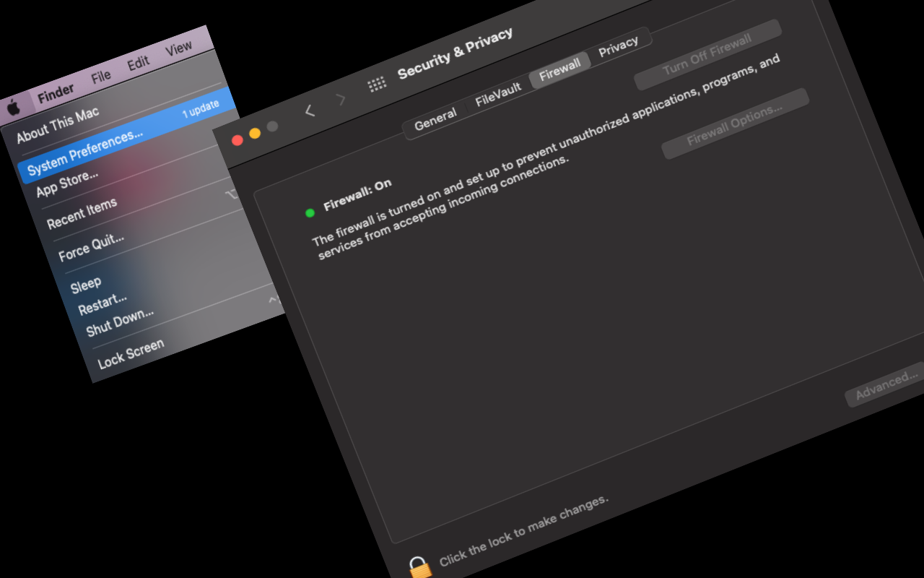Go back with the left chevron

tap(310, 111)
